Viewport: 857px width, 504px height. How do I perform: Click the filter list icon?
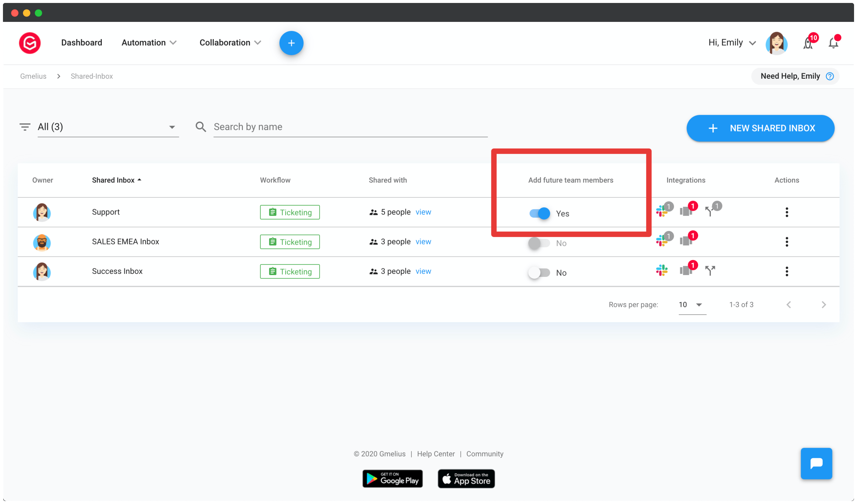pos(25,127)
